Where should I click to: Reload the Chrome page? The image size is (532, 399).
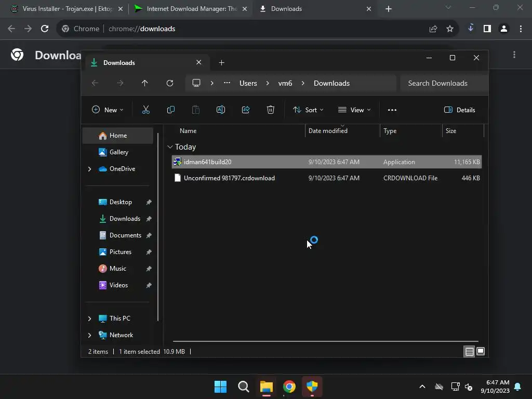coord(45,29)
